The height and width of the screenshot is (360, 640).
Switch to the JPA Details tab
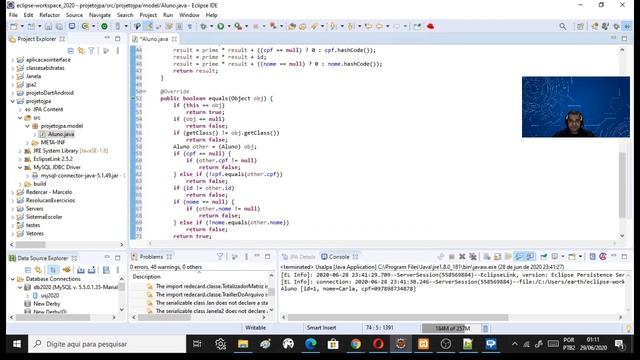[298, 257]
